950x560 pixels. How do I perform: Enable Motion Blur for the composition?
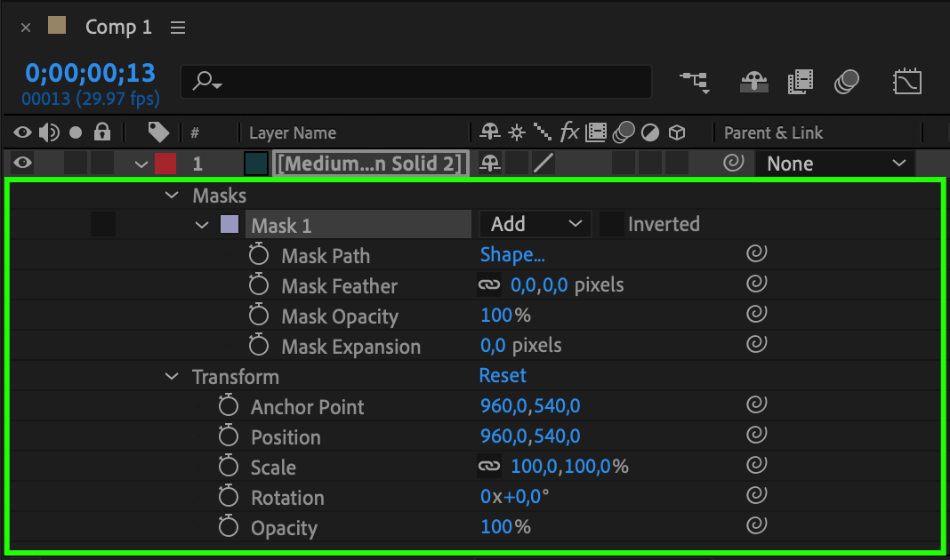click(x=846, y=83)
